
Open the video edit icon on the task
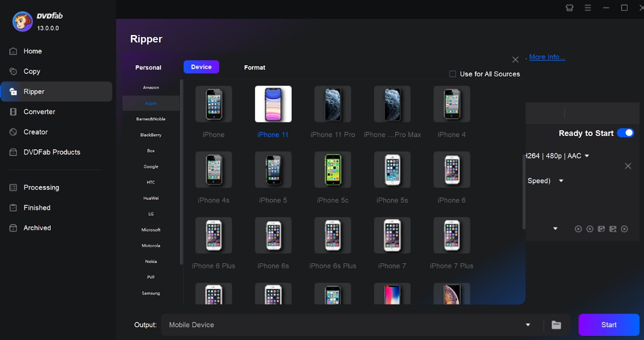[x=601, y=229]
